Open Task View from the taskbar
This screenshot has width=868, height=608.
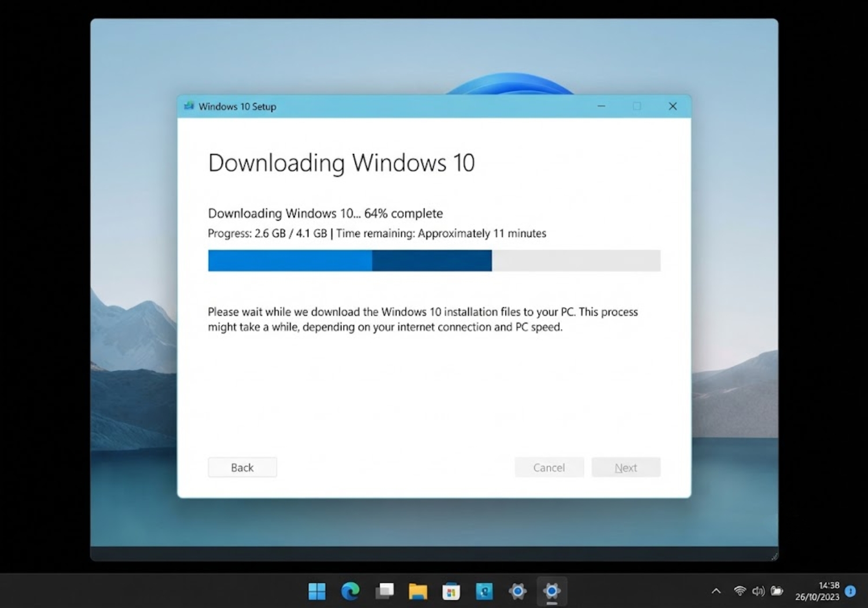tap(384, 591)
